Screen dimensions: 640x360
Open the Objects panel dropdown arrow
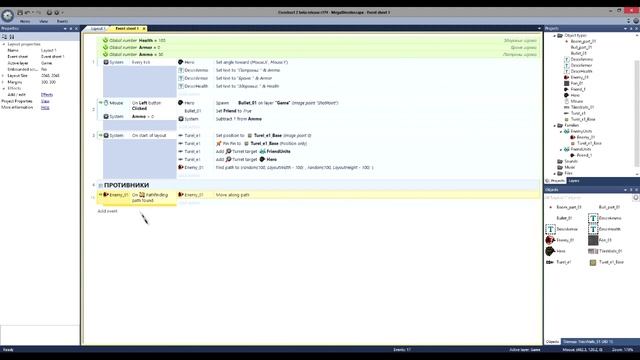[625, 190]
